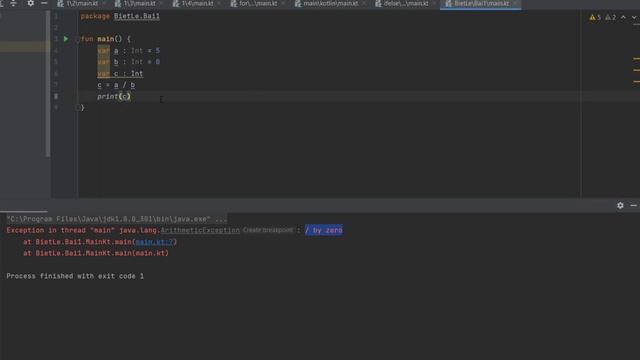Switch to the 1\4\main.kt tab
Image resolution: width=640 pixels, height=360 pixels.
tap(198, 4)
